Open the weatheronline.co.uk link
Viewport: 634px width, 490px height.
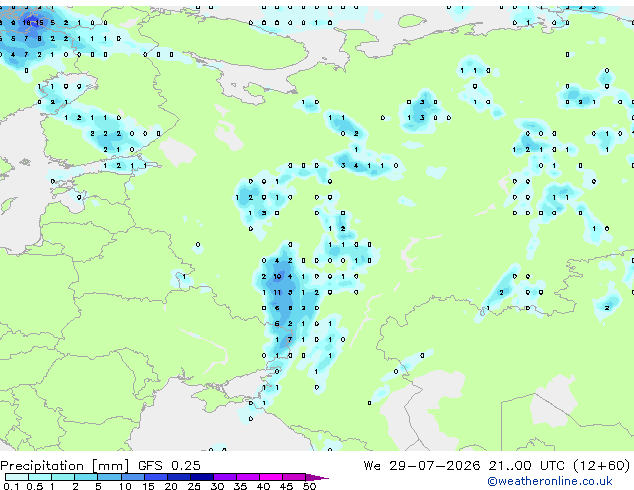tap(549, 481)
